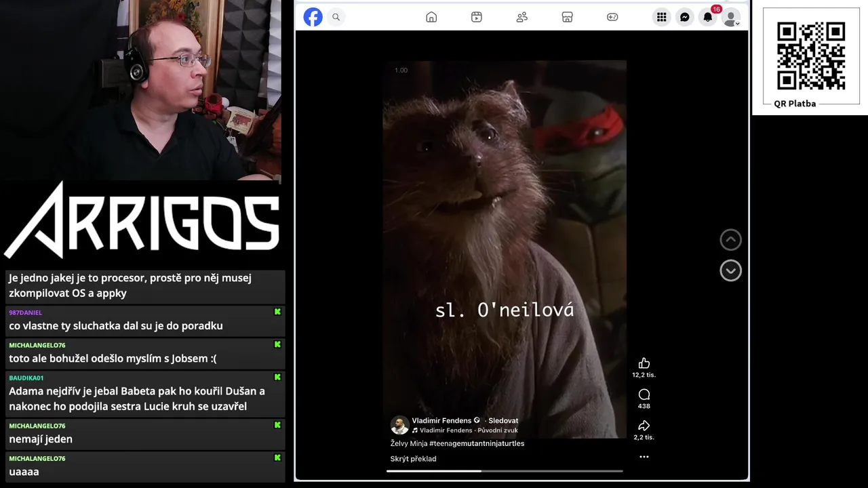Click the 'uaaaa' chat message
868x488 pixels.
[24, 472]
